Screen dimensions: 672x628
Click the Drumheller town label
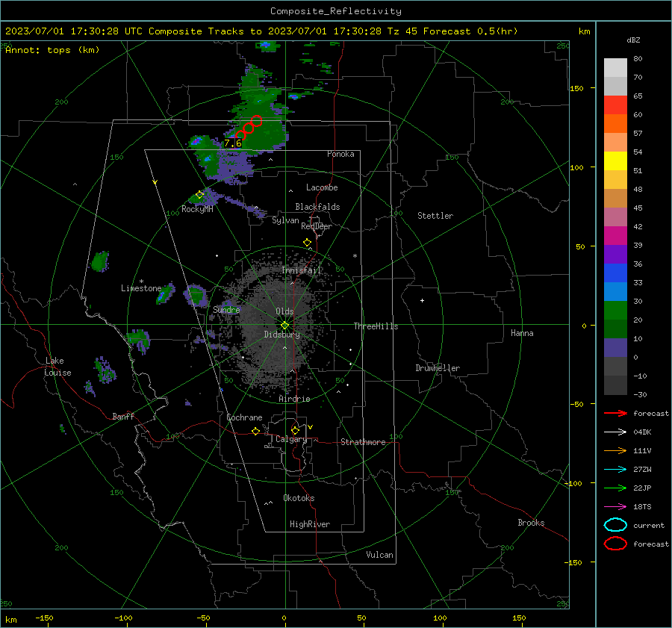pos(438,368)
